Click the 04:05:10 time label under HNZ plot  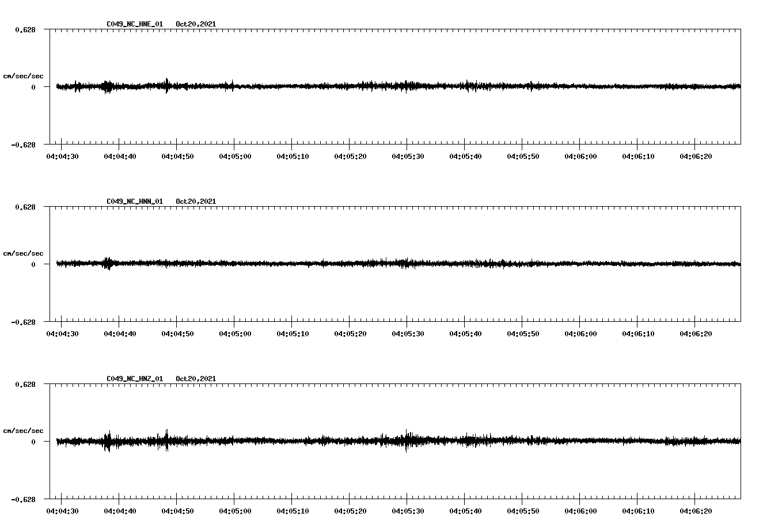(x=293, y=511)
